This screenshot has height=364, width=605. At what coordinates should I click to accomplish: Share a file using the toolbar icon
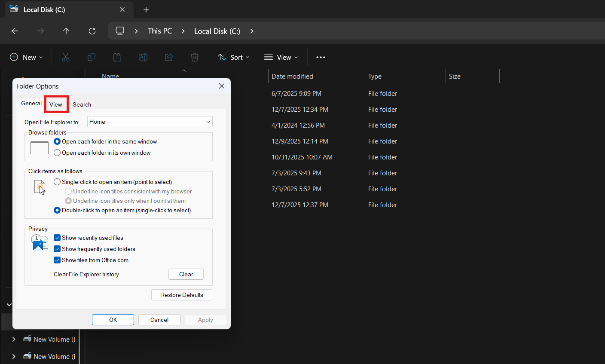pyautogui.click(x=168, y=57)
